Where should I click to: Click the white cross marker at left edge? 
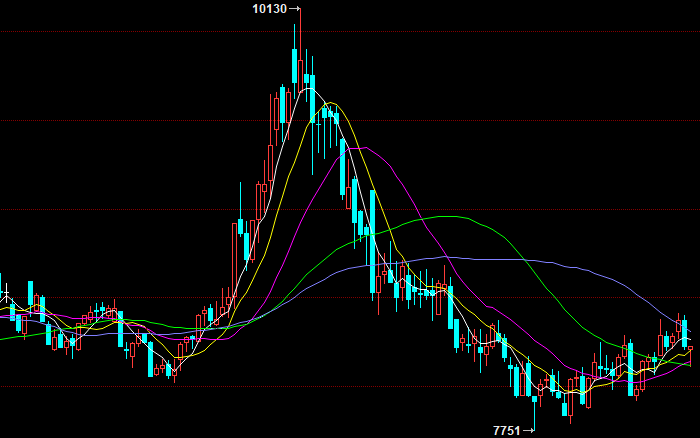click(6, 294)
